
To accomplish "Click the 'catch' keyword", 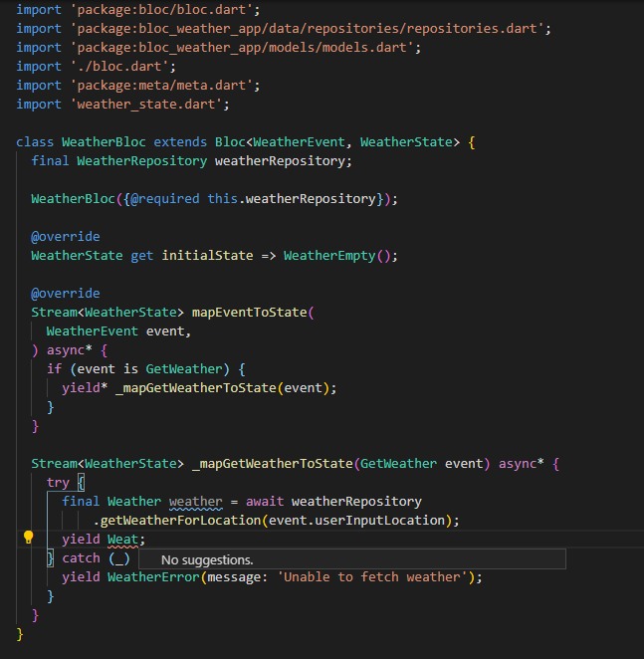I will 81,557.
